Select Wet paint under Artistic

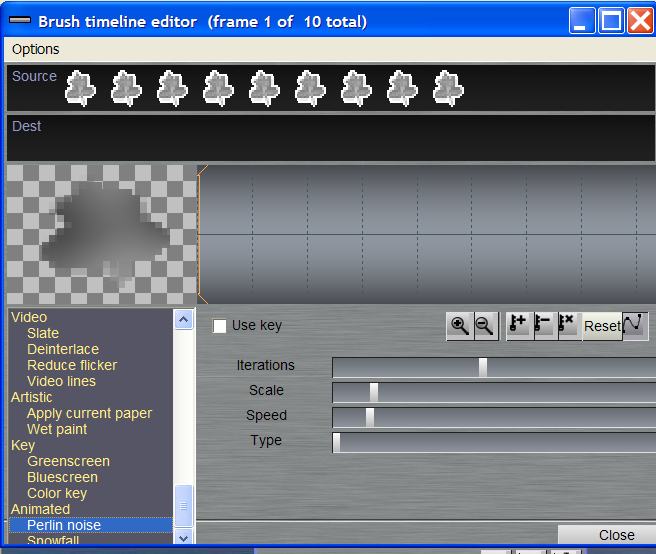pyautogui.click(x=57, y=429)
